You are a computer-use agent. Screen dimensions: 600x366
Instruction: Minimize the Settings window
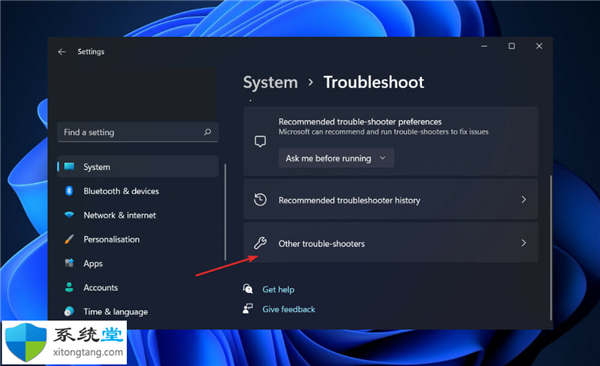(x=484, y=46)
